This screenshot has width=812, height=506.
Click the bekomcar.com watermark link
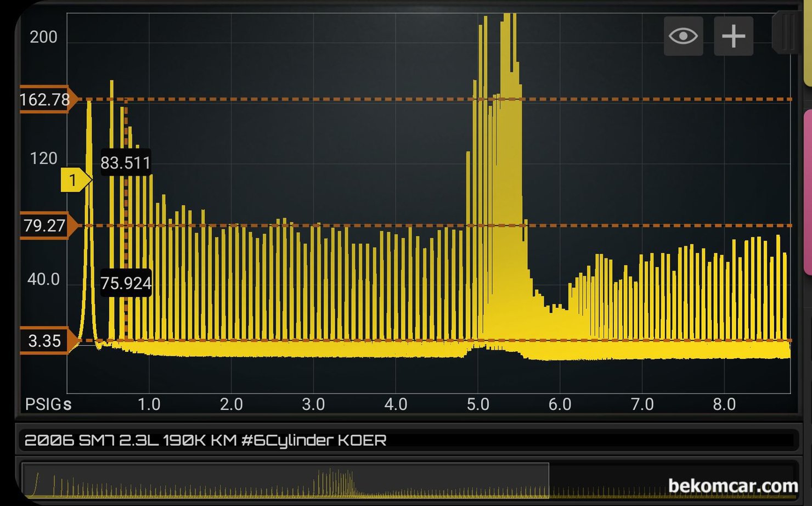(732, 486)
